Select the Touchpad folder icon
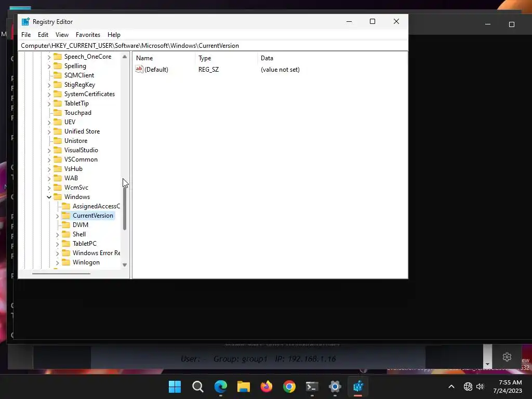 (58, 112)
